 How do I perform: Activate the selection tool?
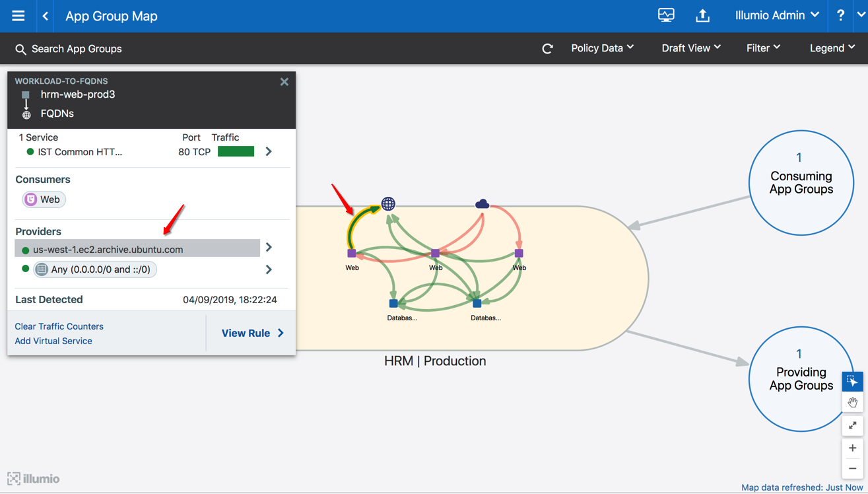point(852,381)
